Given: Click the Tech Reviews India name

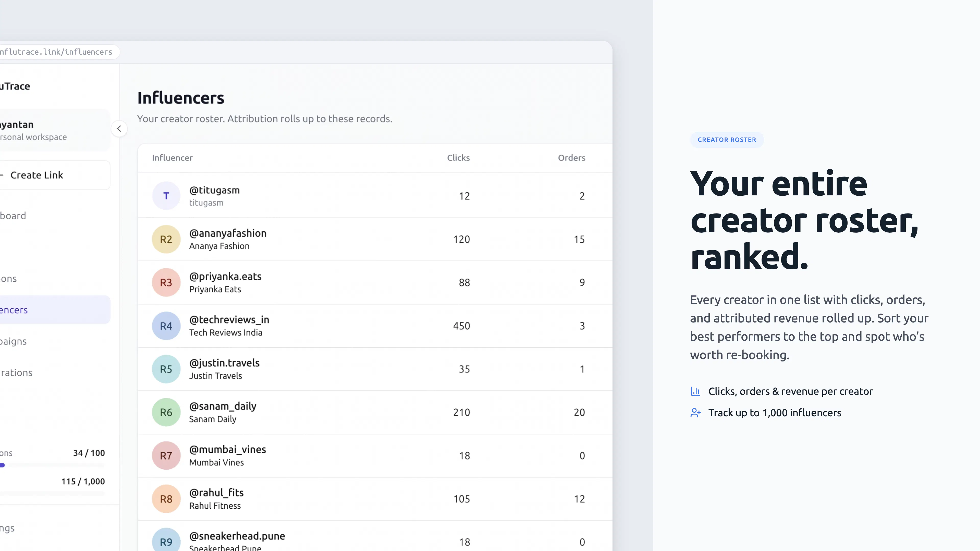Looking at the screenshot, I should pos(226,333).
